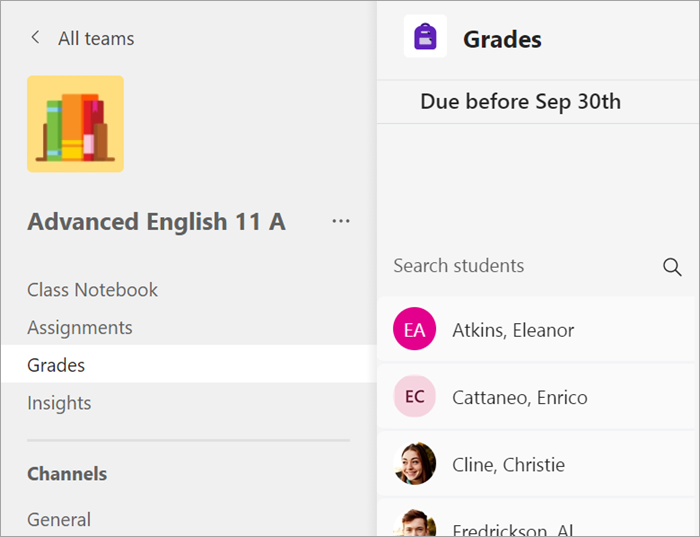This screenshot has height=537, width=700.
Task: Click the purple Grades backpack icon
Action: coord(425,39)
